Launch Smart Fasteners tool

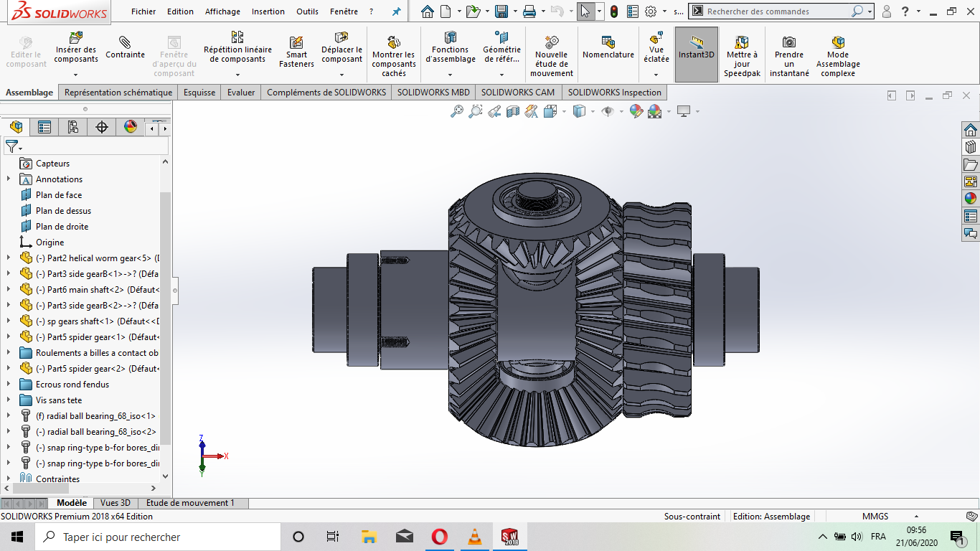point(296,52)
